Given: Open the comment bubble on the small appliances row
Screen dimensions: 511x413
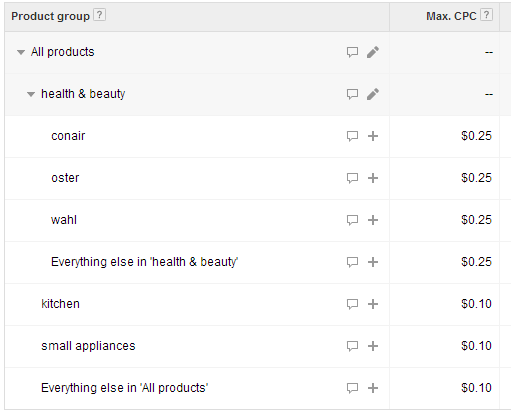Looking at the screenshot, I should [352, 346].
